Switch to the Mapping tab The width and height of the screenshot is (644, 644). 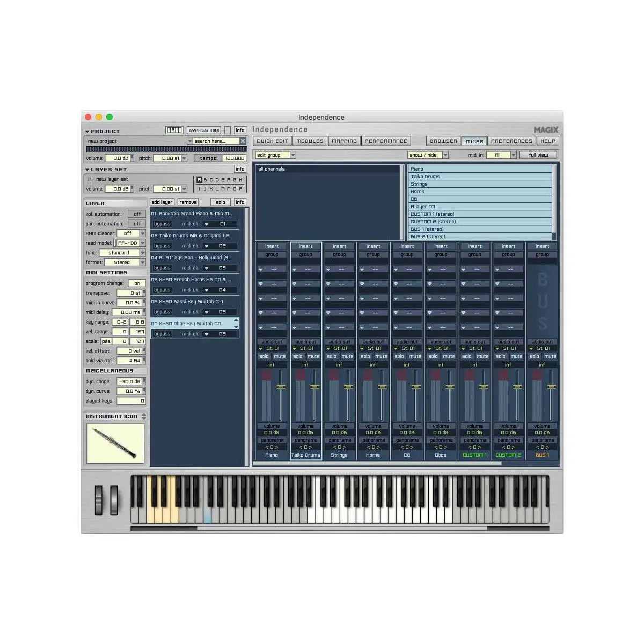coord(343,141)
